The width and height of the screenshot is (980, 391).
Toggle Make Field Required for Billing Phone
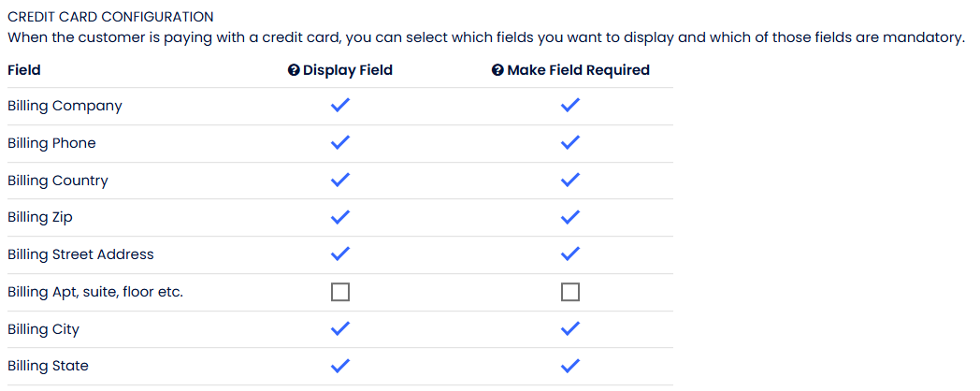[570, 143]
